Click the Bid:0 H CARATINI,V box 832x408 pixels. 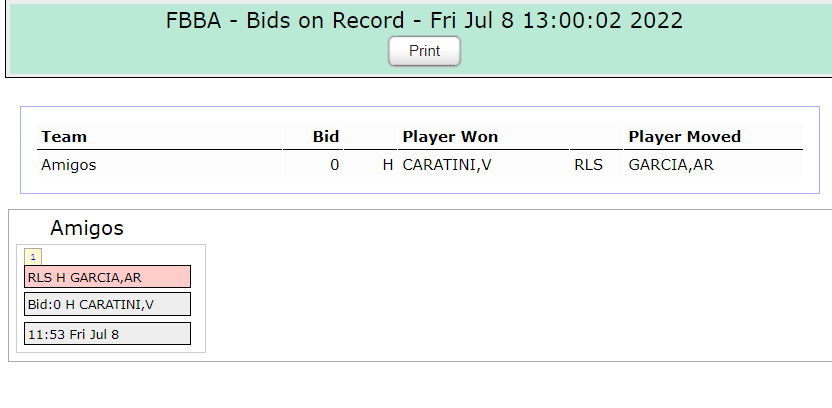pyautogui.click(x=107, y=305)
